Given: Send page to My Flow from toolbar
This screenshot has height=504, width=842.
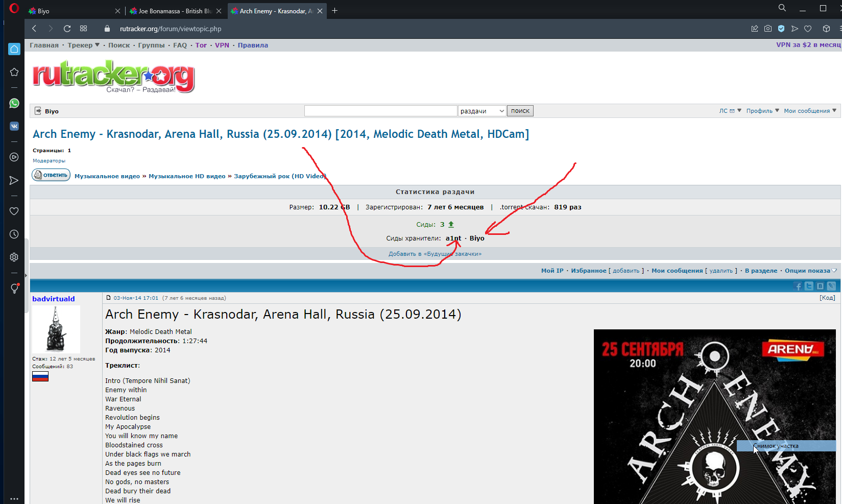Looking at the screenshot, I should click(x=795, y=29).
